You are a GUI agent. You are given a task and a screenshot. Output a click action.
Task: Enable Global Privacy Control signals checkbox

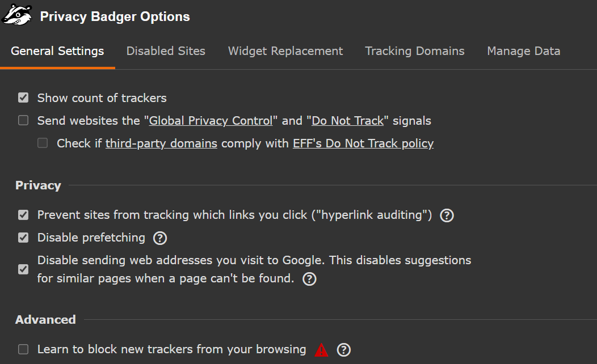(23, 121)
